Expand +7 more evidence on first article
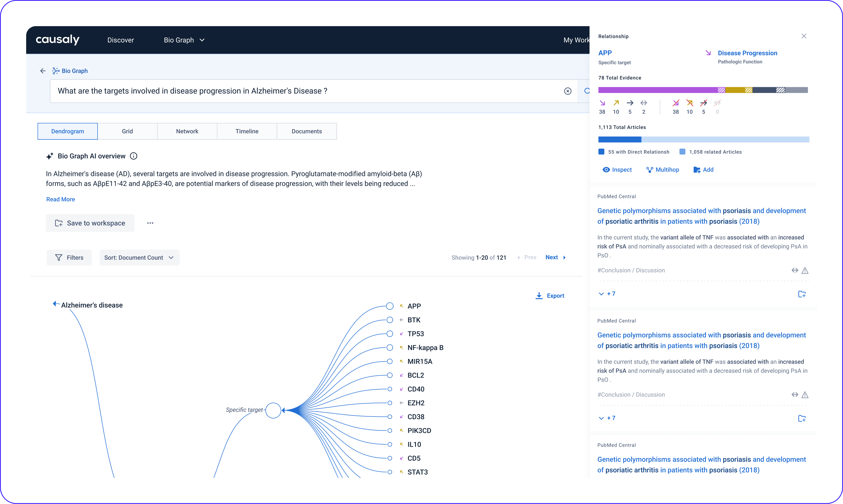The image size is (843, 504). [607, 294]
